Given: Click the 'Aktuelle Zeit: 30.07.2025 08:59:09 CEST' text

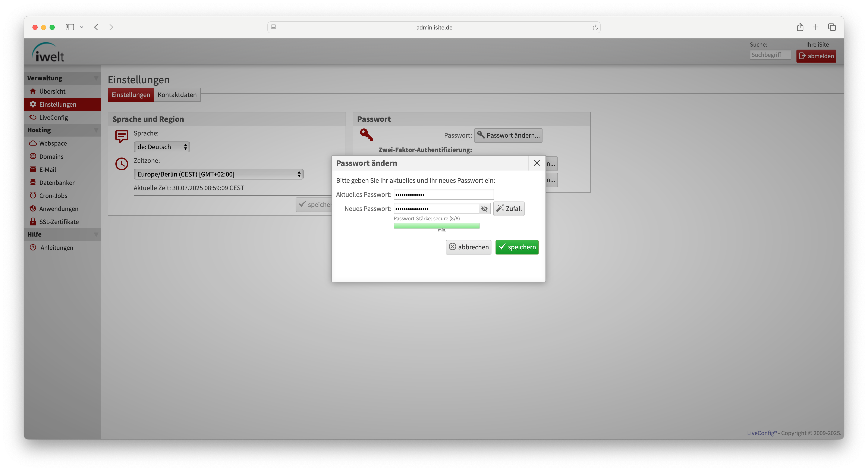Looking at the screenshot, I should coord(189,188).
